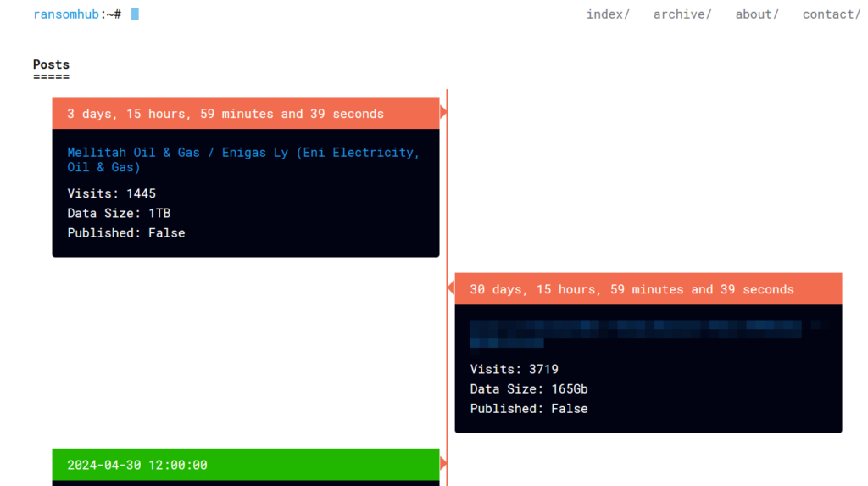The image size is (868, 486).
Task: Click the left-pointing arrow on the 30 days card
Action: [451, 288]
